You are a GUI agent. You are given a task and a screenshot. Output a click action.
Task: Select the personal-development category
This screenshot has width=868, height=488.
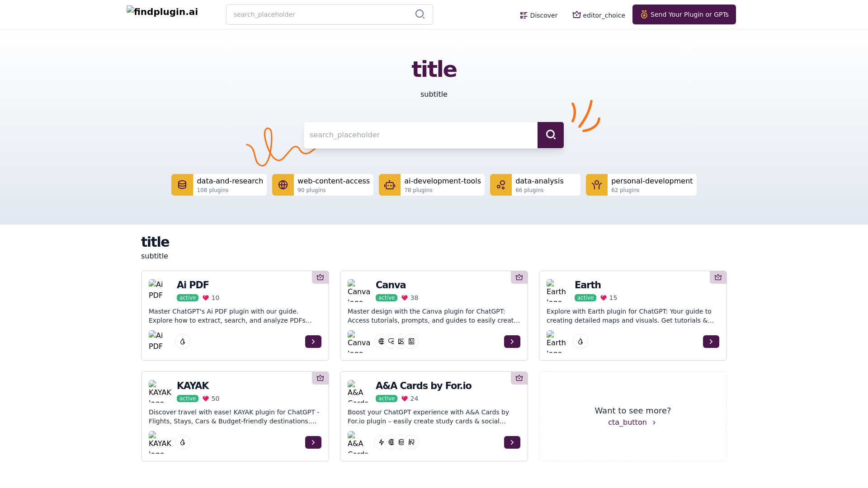click(641, 185)
